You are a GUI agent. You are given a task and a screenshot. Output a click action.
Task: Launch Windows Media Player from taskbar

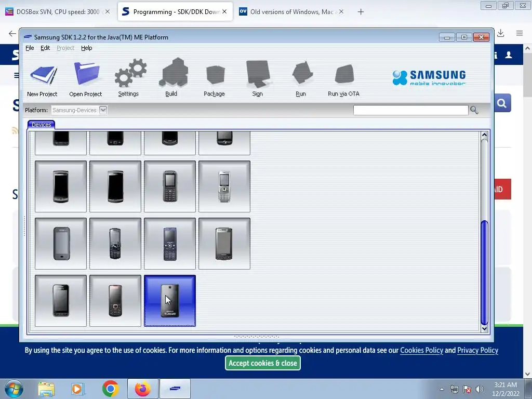pos(77,389)
